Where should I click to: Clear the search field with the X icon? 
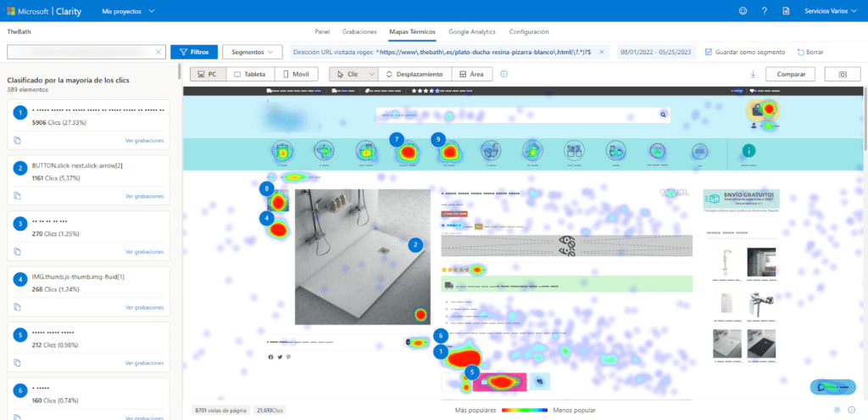coord(158,52)
